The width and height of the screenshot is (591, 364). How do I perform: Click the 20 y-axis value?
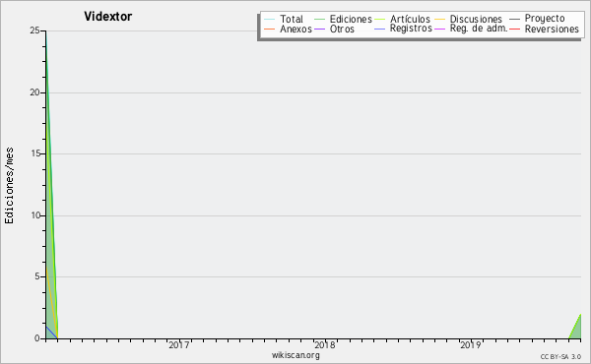tap(34, 92)
